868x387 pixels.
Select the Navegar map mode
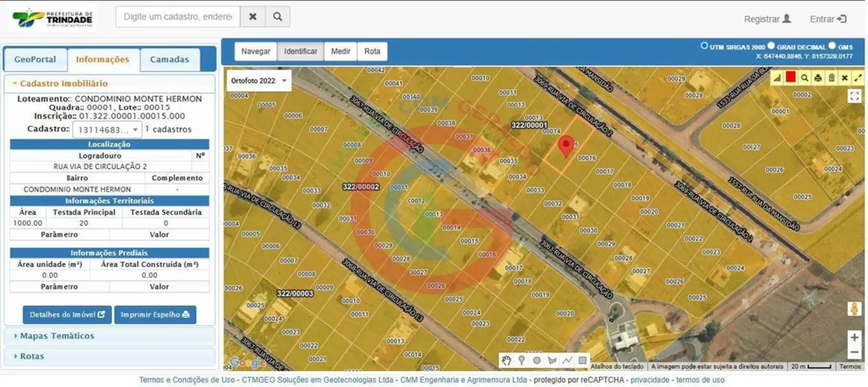pos(256,51)
